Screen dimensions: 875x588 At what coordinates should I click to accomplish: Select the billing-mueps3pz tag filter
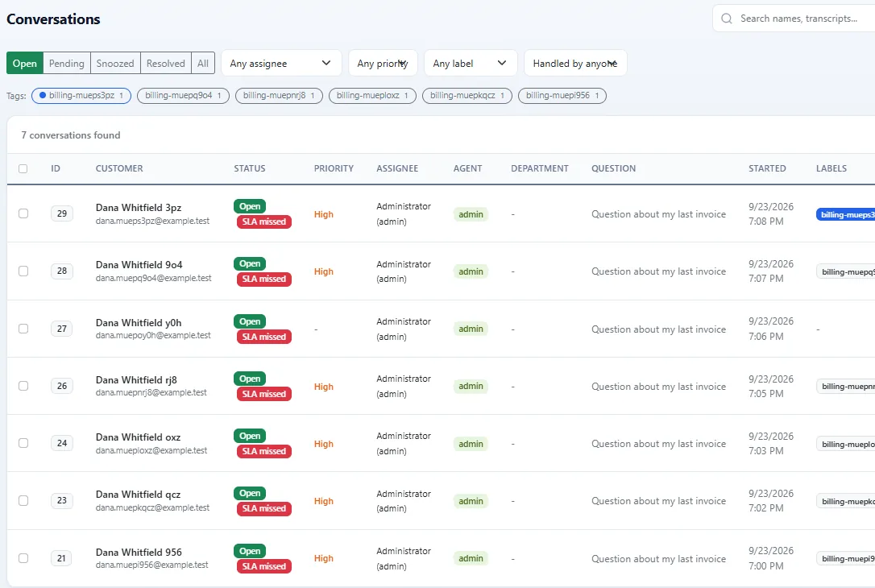coord(81,95)
